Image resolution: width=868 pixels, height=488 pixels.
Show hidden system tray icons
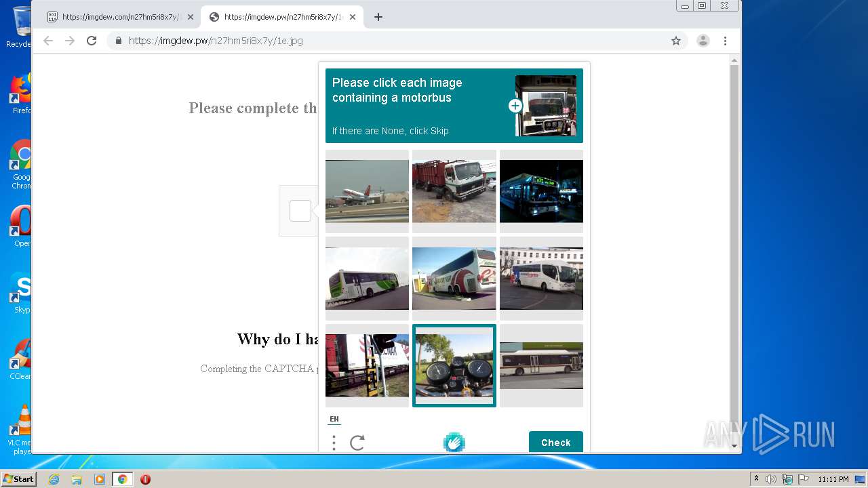(756, 479)
